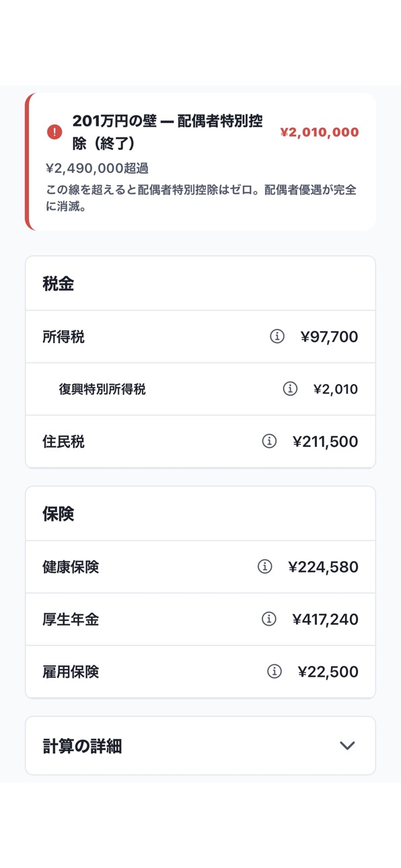Show info for 住民税
This screenshot has height=868, width=401.
269,441
